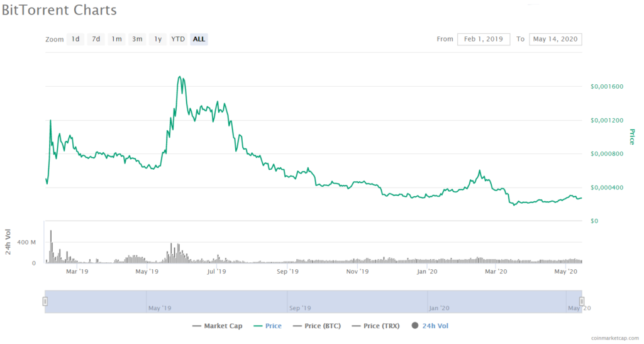Toggle the Price (BTC) series in legend
The width and height of the screenshot is (644, 344).
tap(317, 326)
